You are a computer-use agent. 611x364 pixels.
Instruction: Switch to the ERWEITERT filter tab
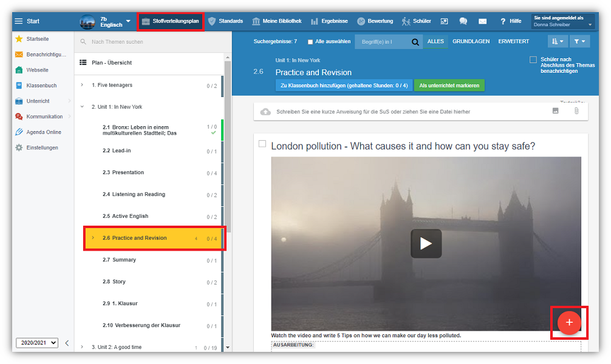[x=513, y=41]
